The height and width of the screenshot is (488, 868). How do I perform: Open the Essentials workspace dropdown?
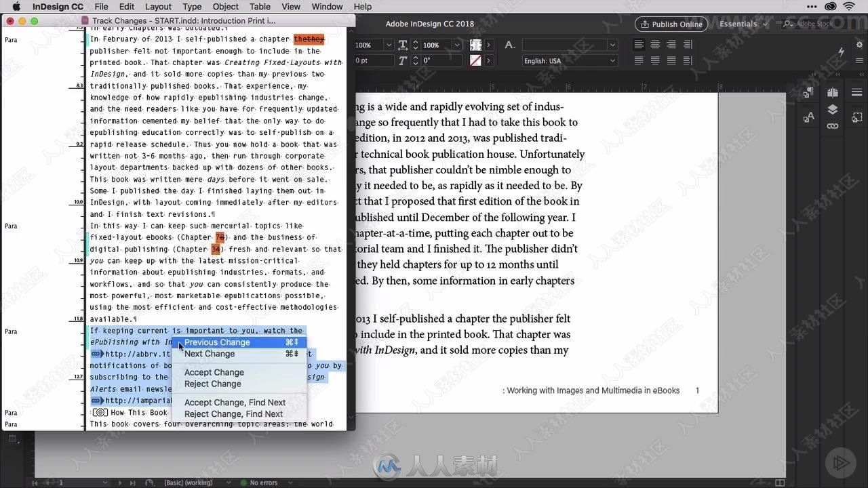(x=743, y=24)
